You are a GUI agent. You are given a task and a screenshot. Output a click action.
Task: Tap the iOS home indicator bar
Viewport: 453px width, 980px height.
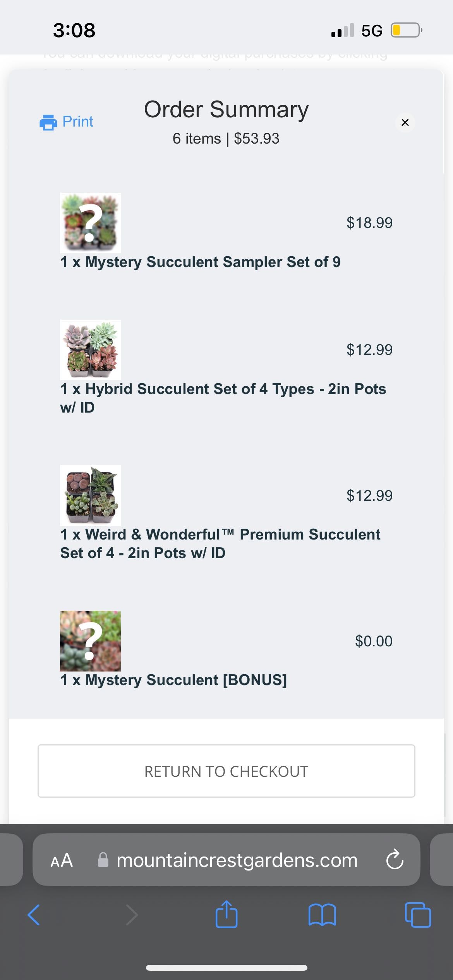pos(226,968)
